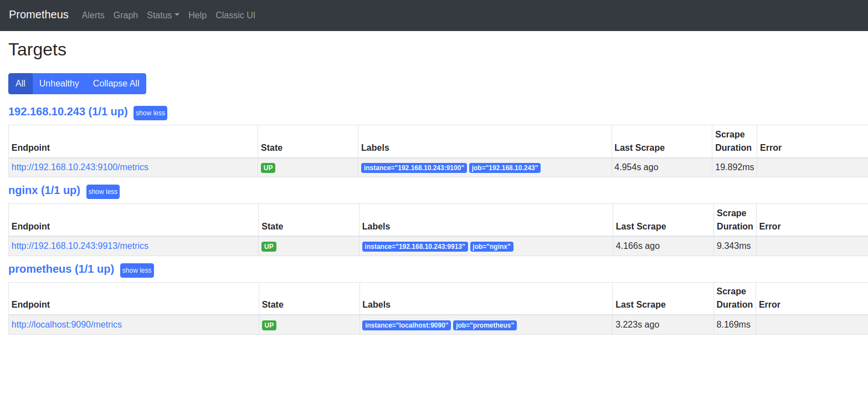Open endpoint http://localhost:9090/metrics
Viewport: 868px width, 393px height.
coord(66,324)
